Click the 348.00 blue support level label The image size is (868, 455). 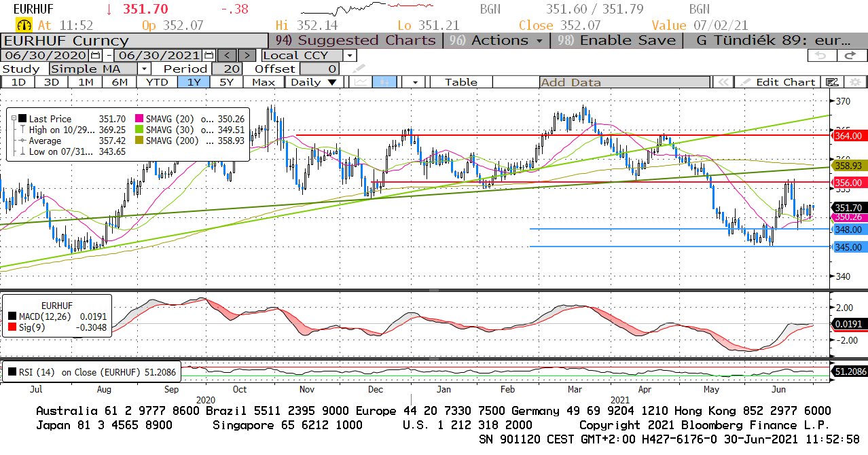[x=848, y=230]
